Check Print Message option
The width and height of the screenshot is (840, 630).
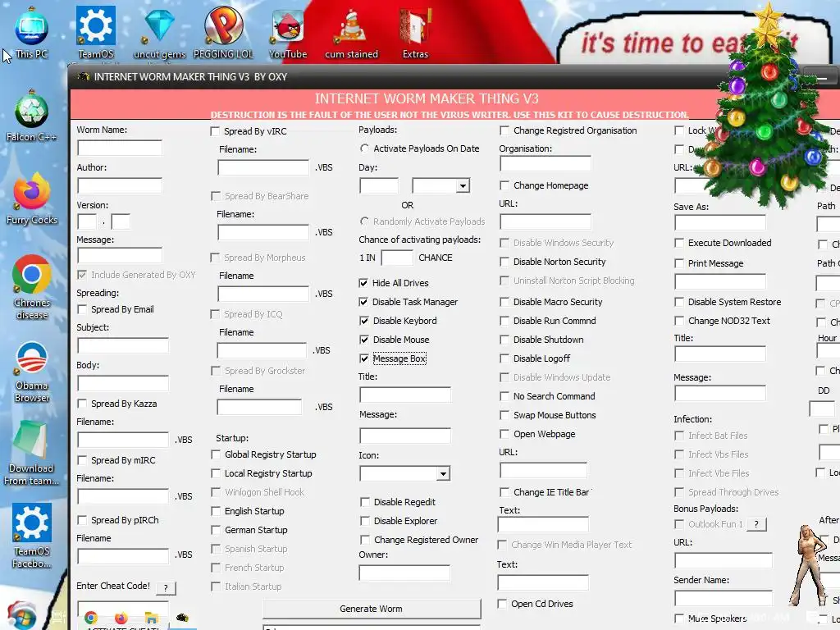point(678,263)
